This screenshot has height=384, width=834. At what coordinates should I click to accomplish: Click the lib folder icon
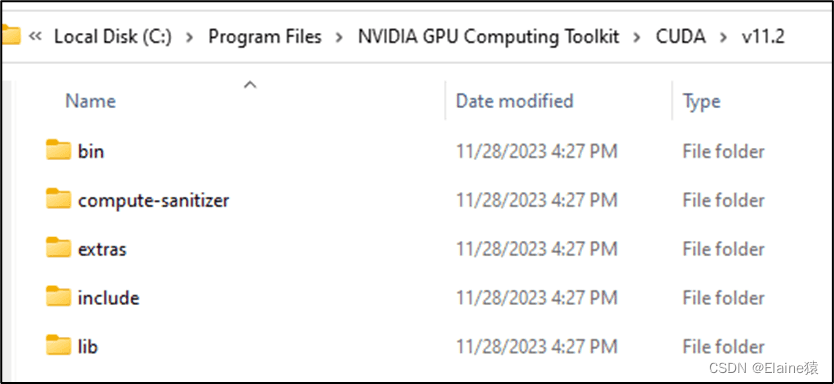[59, 346]
